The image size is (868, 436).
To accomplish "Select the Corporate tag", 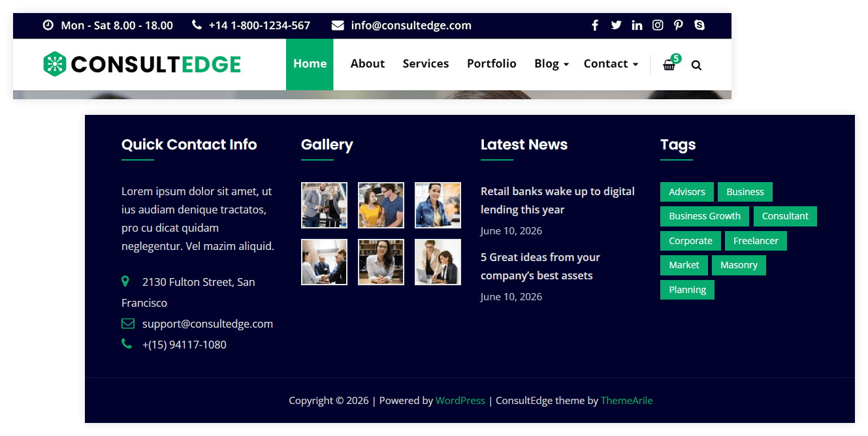I will coord(690,241).
